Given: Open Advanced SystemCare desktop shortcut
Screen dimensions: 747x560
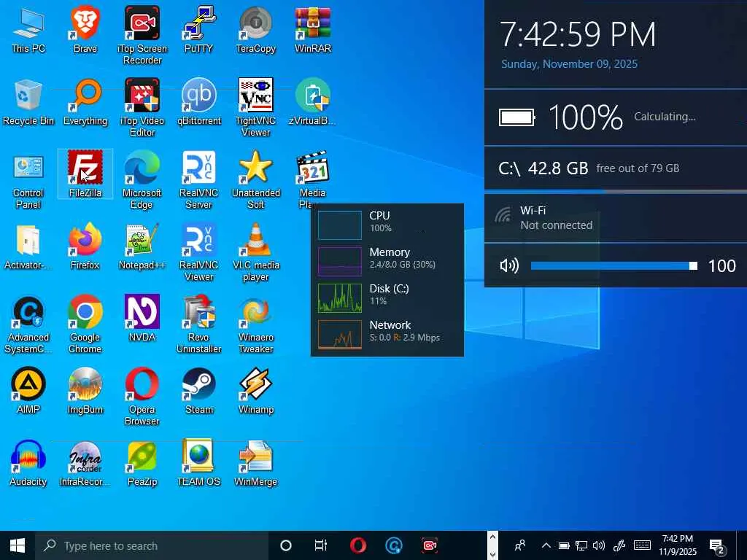Looking at the screenshot, I should pos(28,324).
